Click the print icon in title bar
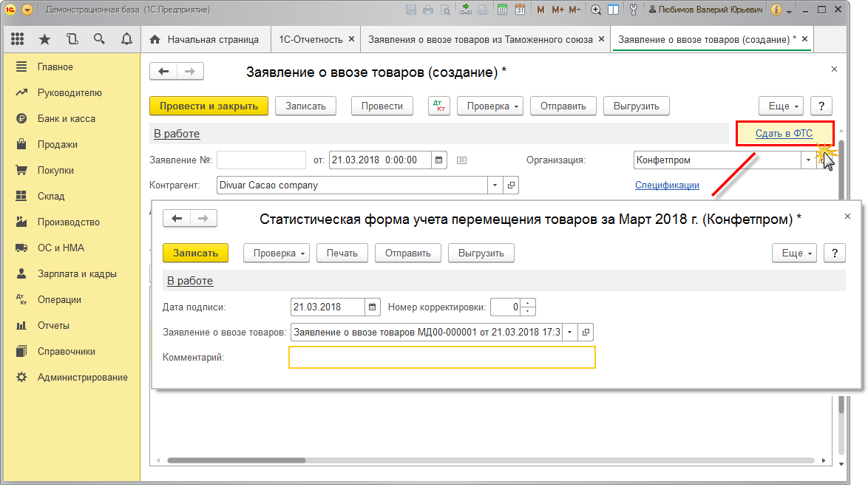 [x=428, y=10]
